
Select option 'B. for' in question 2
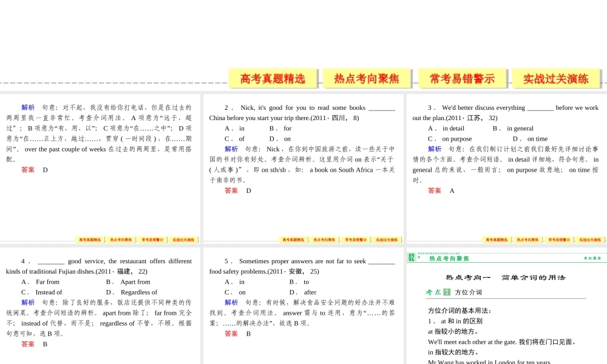click(x=280, y=129)
